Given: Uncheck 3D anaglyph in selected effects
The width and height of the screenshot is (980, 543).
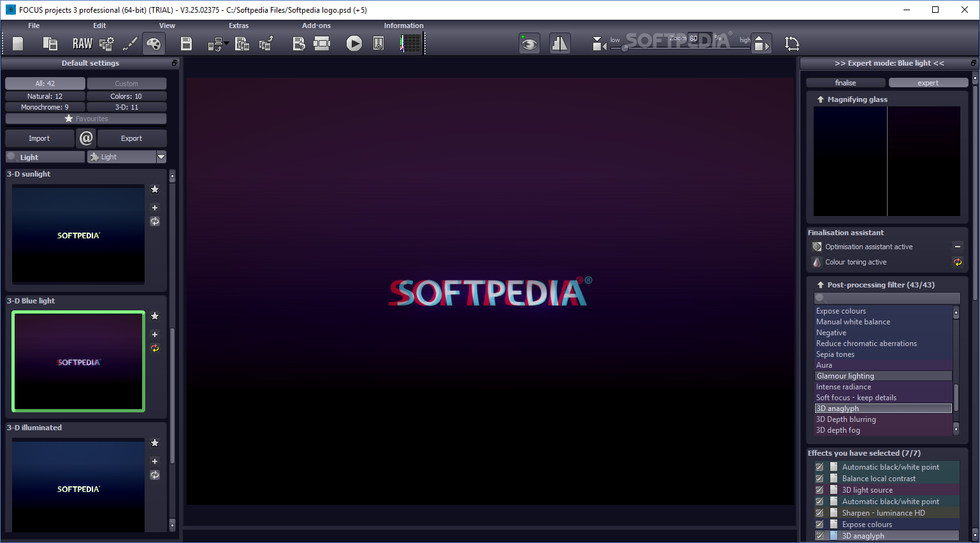Looking at the screenshot, I should 819,536.
